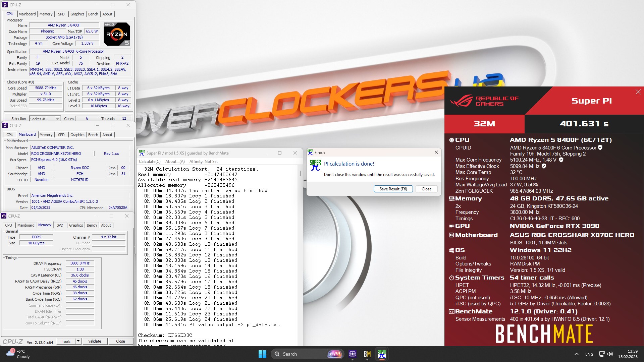644x362 pixels.
Task: Click the Windows icon beside OS heading
Action: tap(451, 250)
